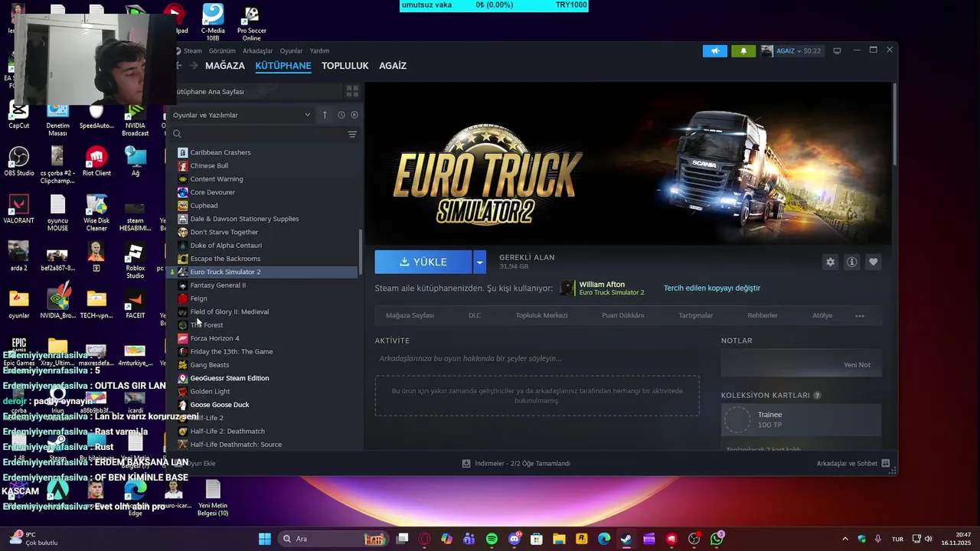Open the Görünüm menu

click(x=222, y=51)
